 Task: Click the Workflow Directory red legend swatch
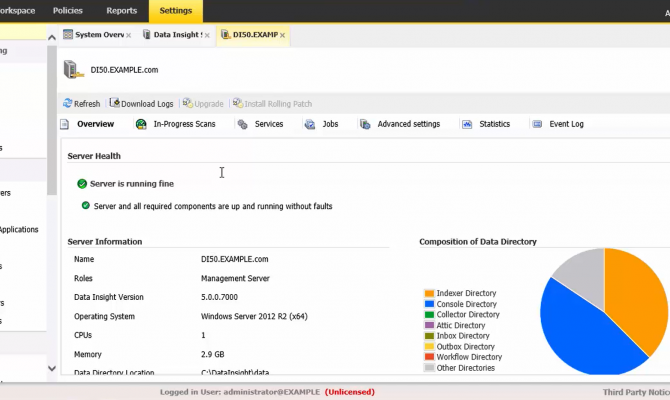pos(429,357)
